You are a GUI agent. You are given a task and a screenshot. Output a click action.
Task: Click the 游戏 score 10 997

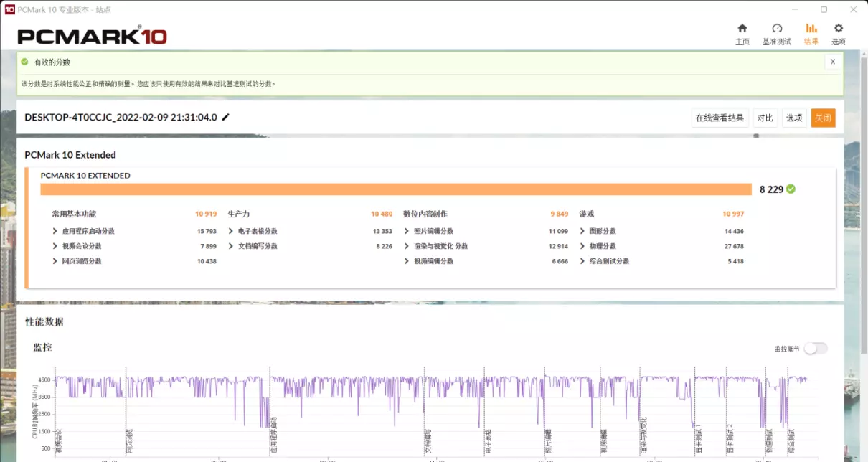point(733,214)
